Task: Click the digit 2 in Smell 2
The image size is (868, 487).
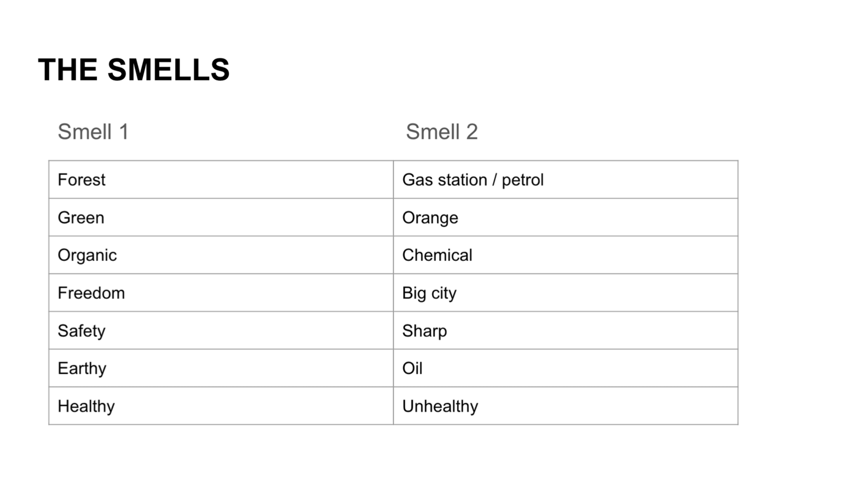Action: [x=472, y=132]
